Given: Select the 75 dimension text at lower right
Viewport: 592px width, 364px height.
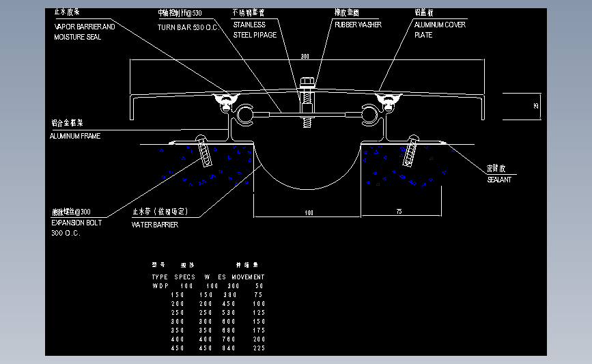Looking at the screenshot, I should (399, 212).
